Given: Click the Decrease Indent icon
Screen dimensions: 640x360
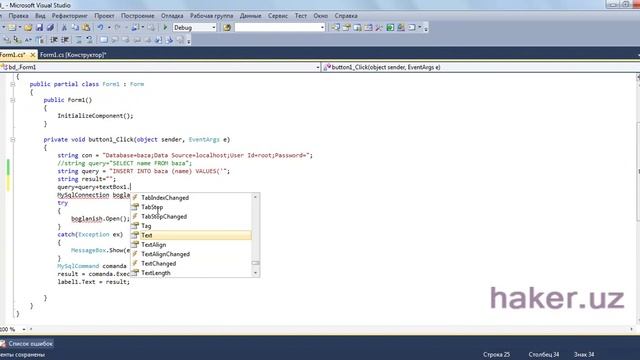Looking at the screenshot, I should pos(53,40).
